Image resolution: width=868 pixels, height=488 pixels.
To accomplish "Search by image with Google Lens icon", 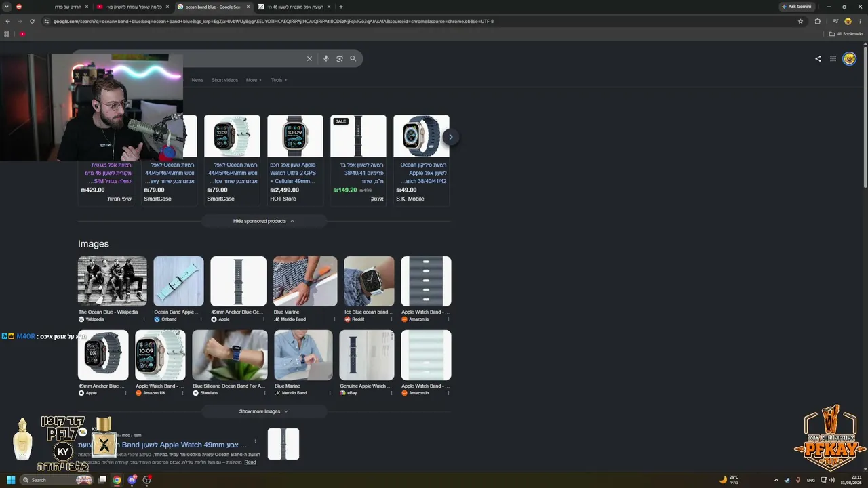I will (x=340, y=59).
